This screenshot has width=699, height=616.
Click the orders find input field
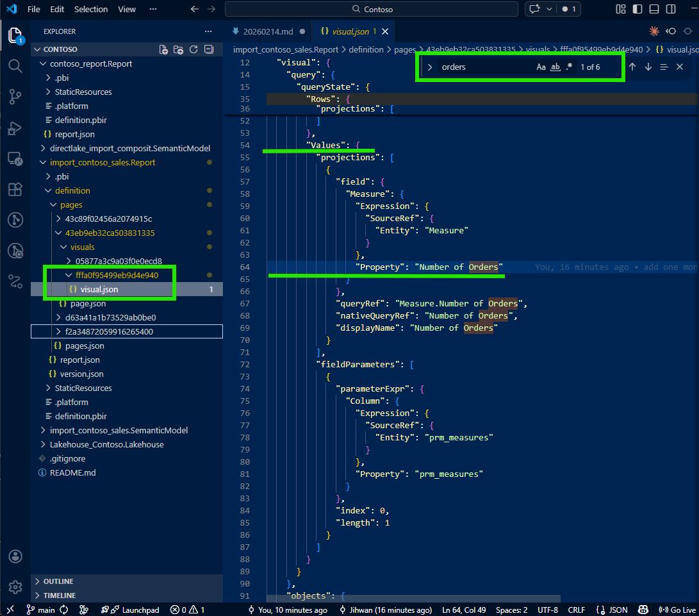[x=486, y=67]
